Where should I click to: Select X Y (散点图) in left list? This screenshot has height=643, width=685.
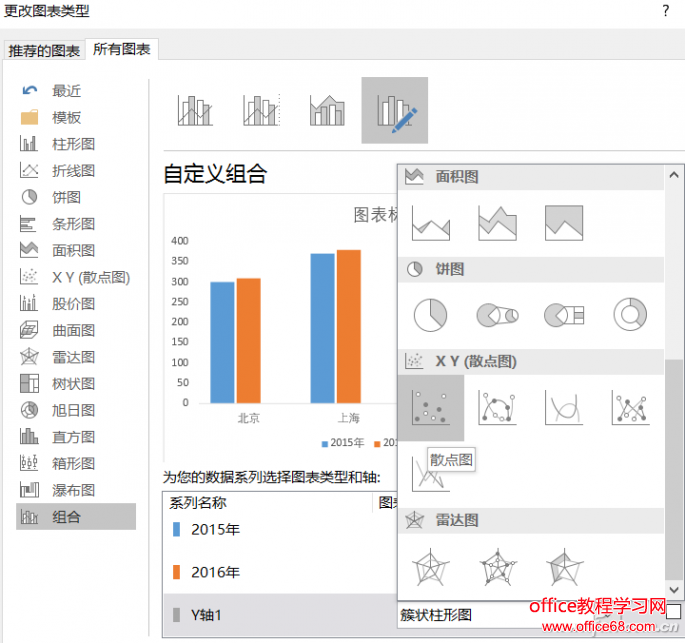click(76, 277)
